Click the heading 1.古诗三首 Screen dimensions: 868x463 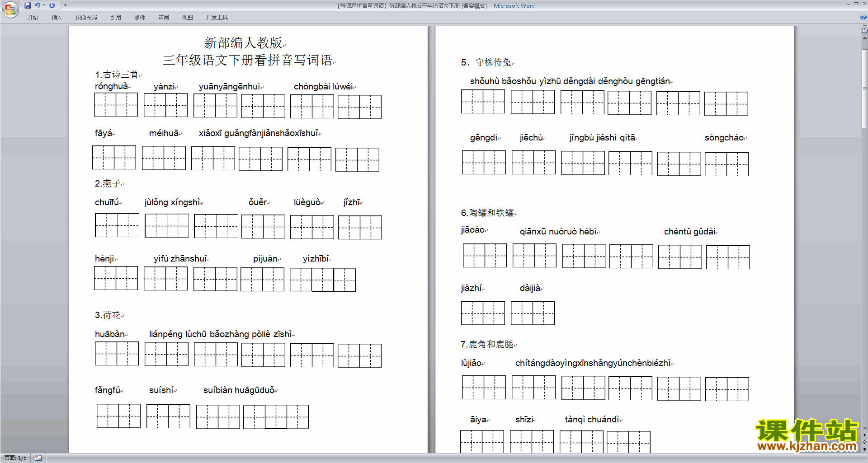click(x=117, y=75)
